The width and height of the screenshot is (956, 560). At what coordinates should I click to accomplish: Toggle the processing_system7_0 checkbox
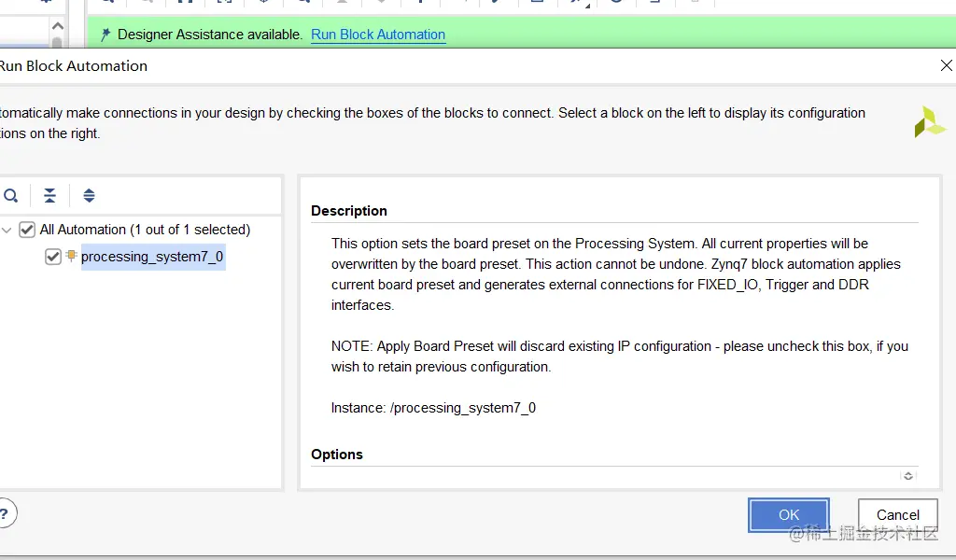pos(53,257)
